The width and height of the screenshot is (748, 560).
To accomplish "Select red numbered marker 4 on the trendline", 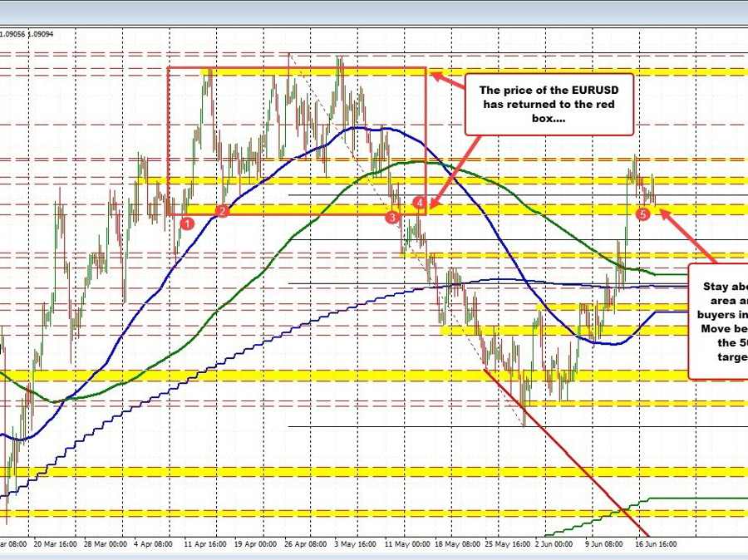I will (x=419, y=202).
